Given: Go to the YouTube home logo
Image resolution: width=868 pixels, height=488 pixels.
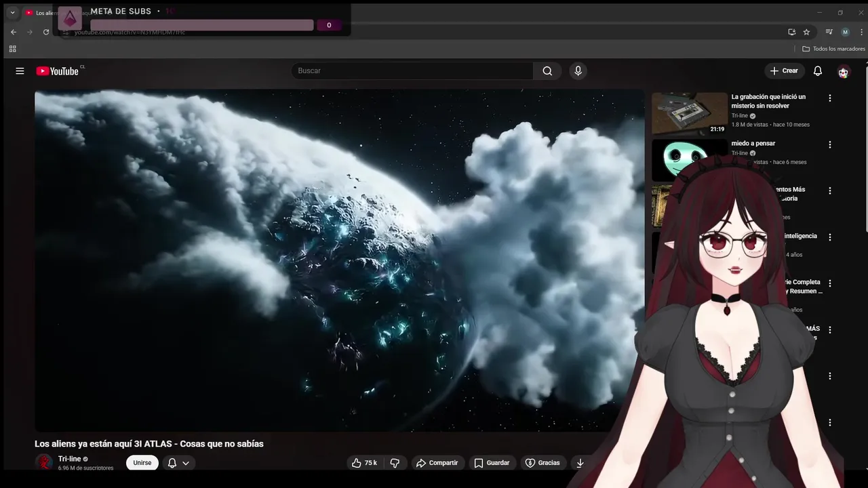Looking at the screenshot, I should pyautogui.click(x=59, y=70).
